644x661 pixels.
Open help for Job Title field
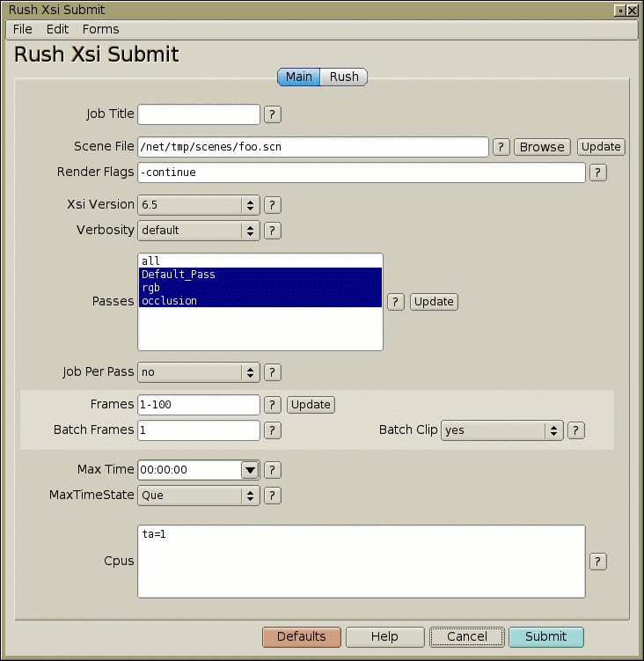pyautogui.click(x=272, y=114)
